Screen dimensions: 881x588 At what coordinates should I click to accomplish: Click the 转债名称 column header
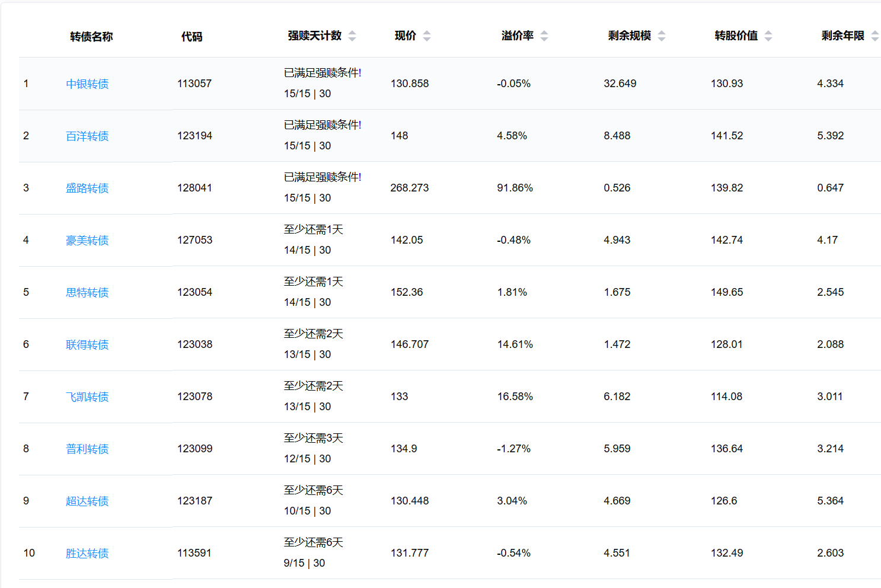tap(91, 37)
